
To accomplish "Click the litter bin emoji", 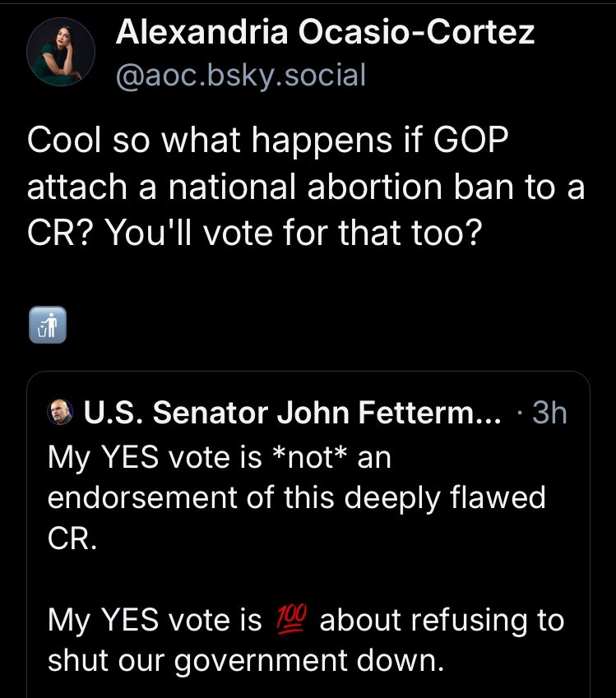I will coord(47,326).
